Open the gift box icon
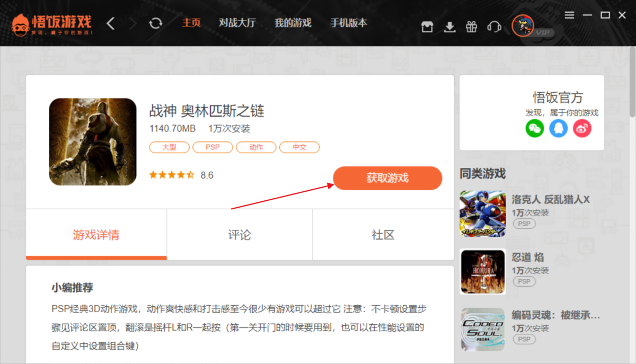Screen dimensions: 636x364 pos(472,27)
